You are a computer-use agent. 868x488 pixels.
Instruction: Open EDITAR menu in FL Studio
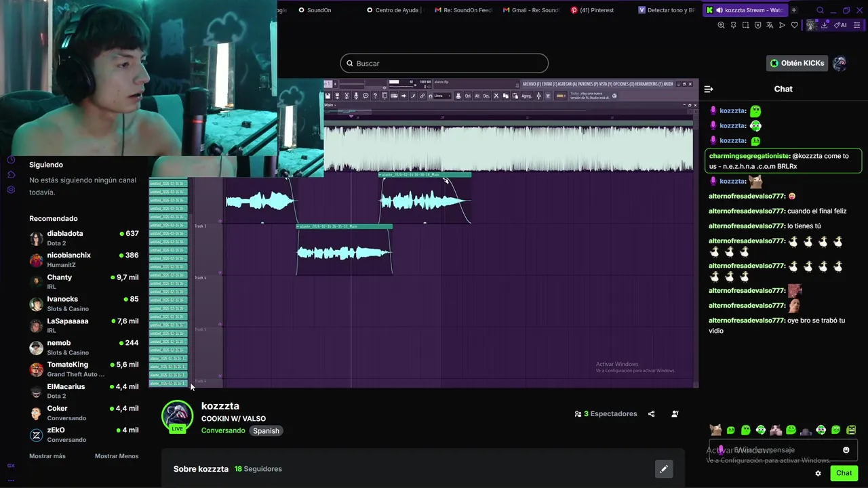pos(549,84)
